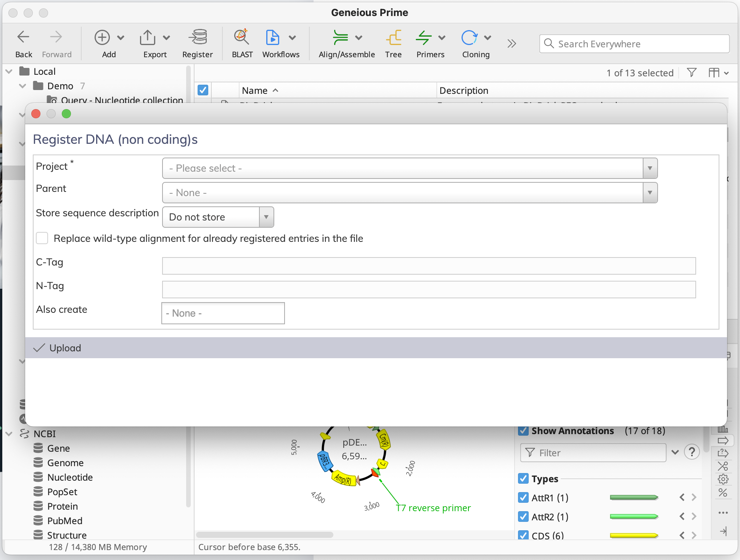Screen dimensions: 740x560
Task: Select the restriction sites scissors icon
Action: coord(723,466)
